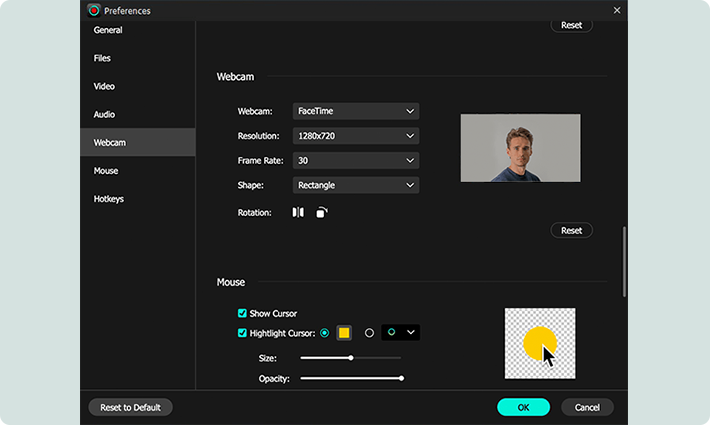
Task: Go to Hotkeys preferences section
Action: pos(138,199)
